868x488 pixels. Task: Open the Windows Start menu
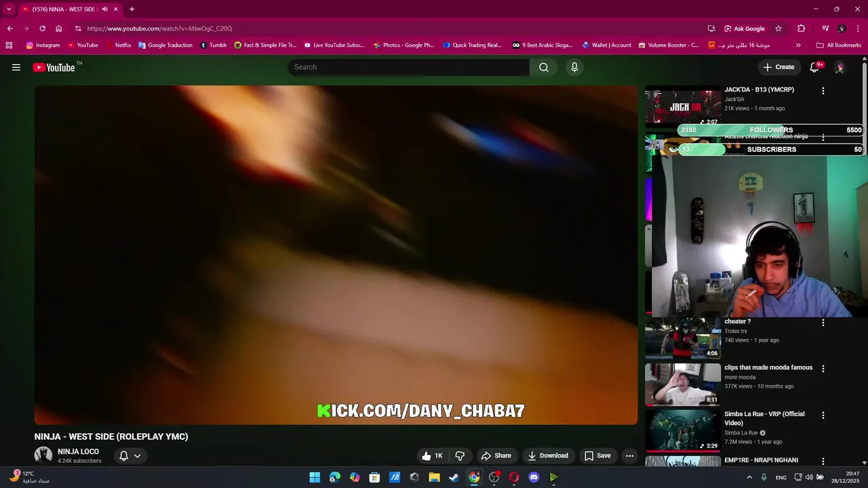tap(315, 477)
